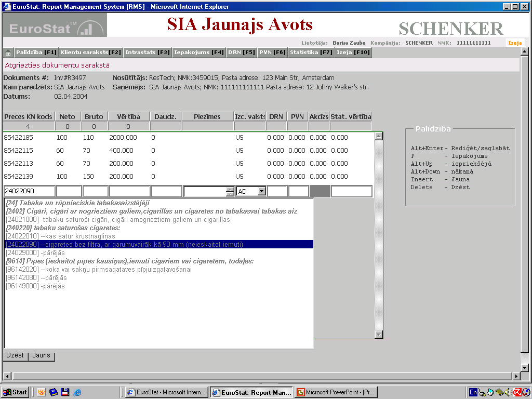The image size is (532, 399).
Task: Click Vērtība column header
Action: pyautogui.click(x=129, y=116)
